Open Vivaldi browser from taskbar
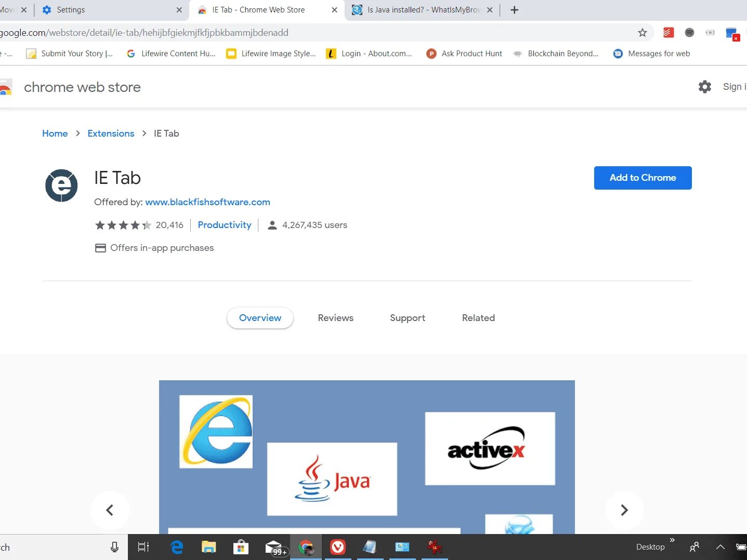The image size is (747, 560). [x=338, y=547]
